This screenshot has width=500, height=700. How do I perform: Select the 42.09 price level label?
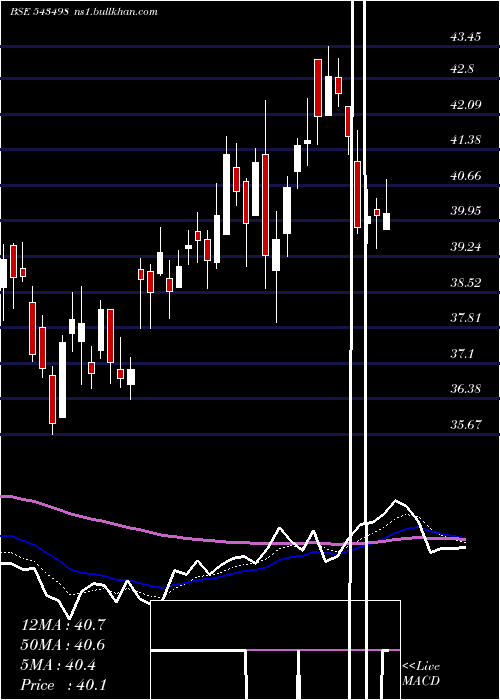click(x=466, y=104)
